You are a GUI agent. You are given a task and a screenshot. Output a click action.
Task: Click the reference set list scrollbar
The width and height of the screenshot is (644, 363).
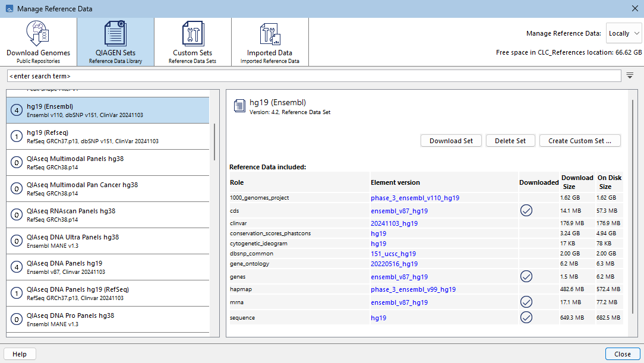pos(214,141)
